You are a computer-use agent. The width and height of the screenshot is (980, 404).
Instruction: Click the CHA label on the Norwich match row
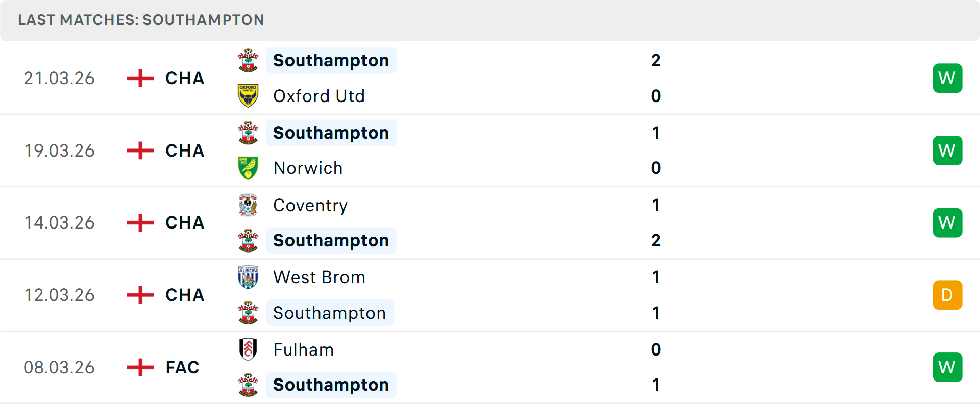point(184,150)
